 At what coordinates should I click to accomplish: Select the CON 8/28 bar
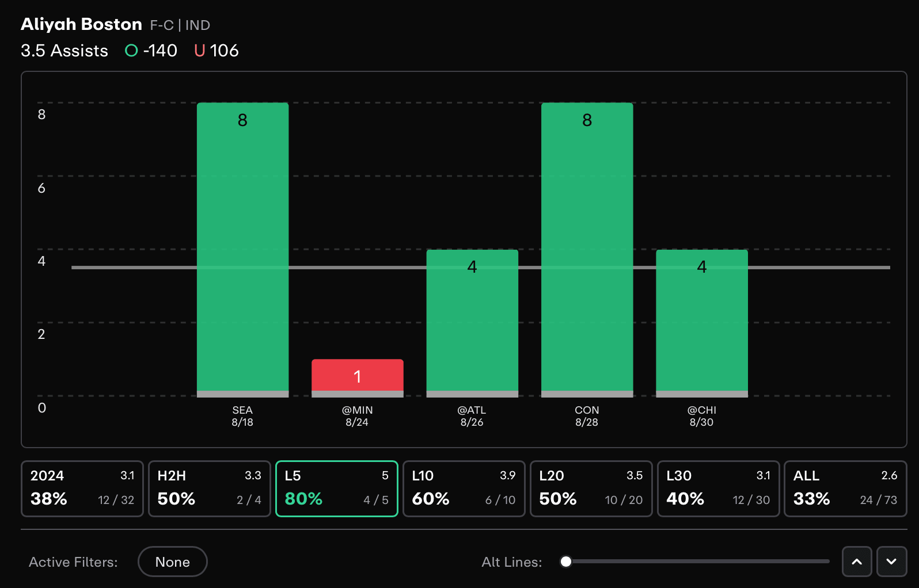(587, 250)
